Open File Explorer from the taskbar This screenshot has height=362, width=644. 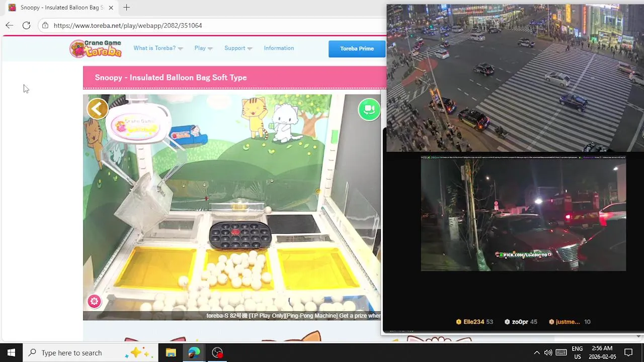point(171,352)
